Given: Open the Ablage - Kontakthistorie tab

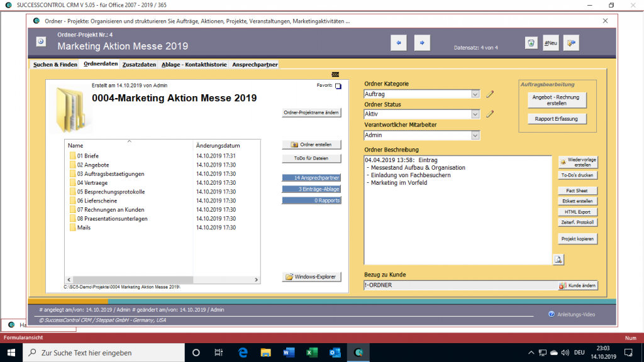Looking at the screenshot, I should pos(195,63).
